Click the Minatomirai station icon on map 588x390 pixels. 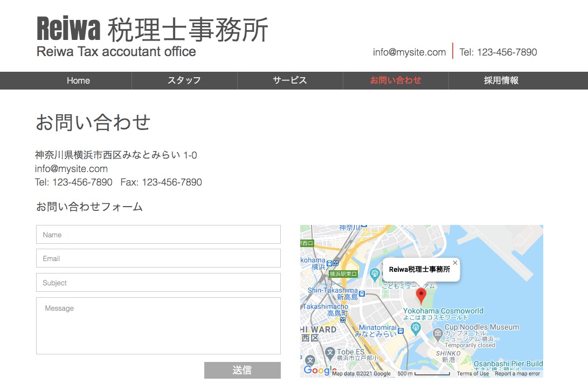(400, 331)
